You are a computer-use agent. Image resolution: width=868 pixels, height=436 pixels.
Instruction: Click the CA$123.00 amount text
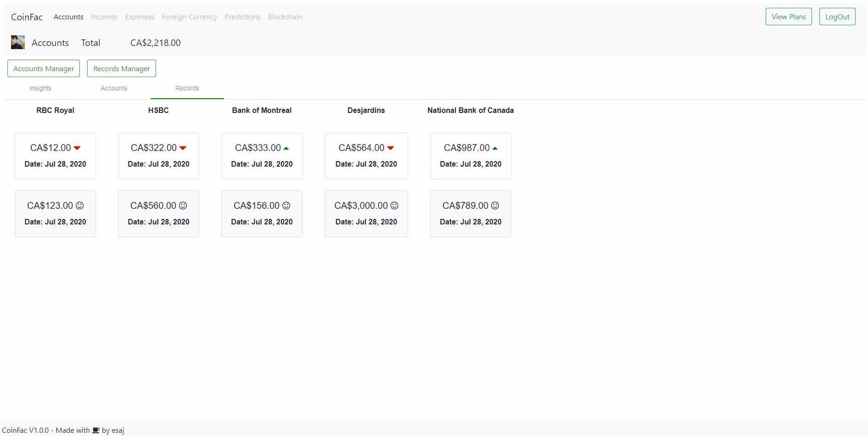50,206
